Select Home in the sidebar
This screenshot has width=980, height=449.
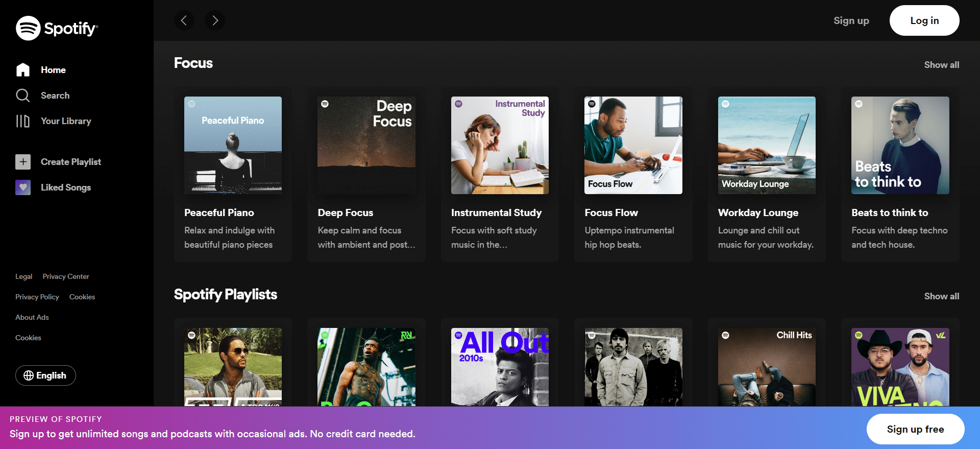(53, 70)
